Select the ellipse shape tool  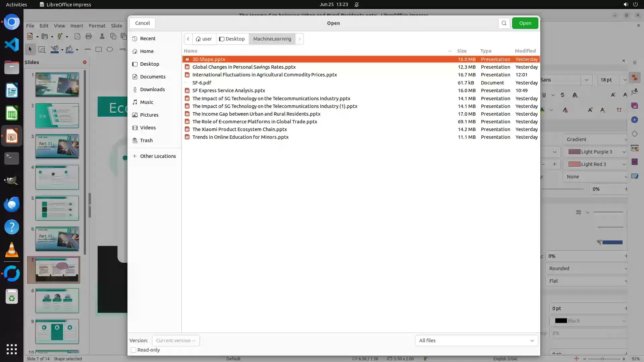[x=110, y=49]
